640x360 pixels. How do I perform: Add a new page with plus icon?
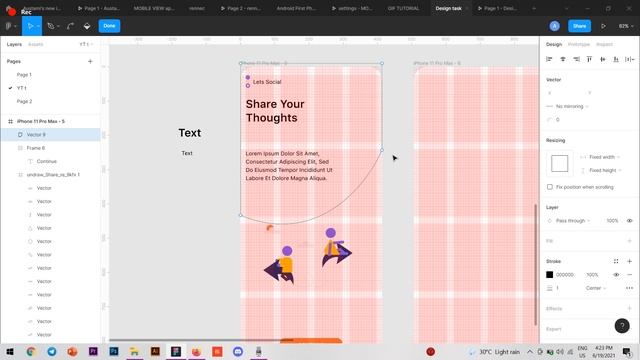click(90, 61)
